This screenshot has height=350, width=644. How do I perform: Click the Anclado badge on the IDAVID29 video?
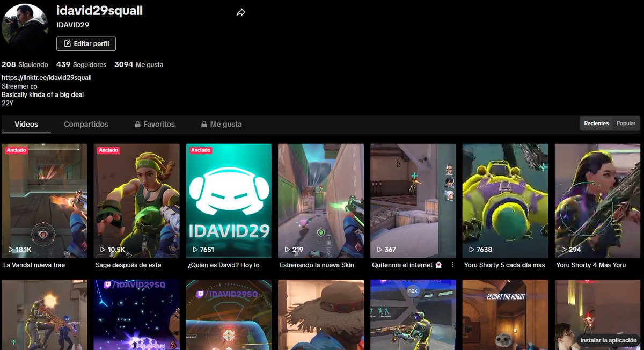[201, 150]
